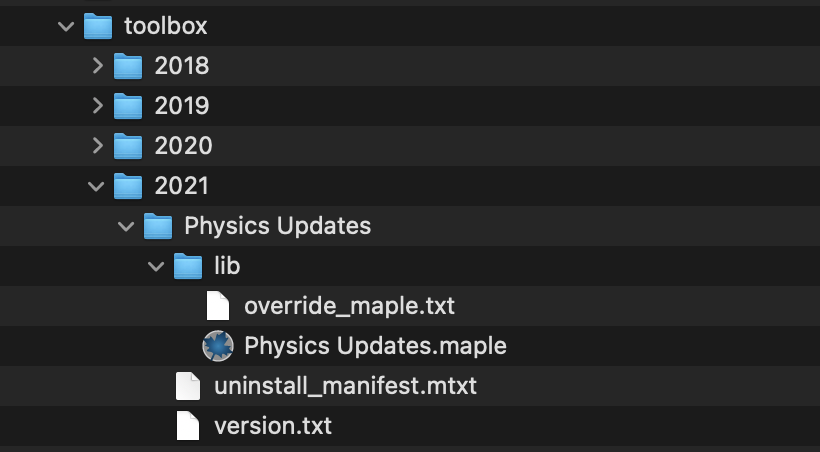The image size is (820, 452).
Task: Select the version.txt file name
Action: 273,426
